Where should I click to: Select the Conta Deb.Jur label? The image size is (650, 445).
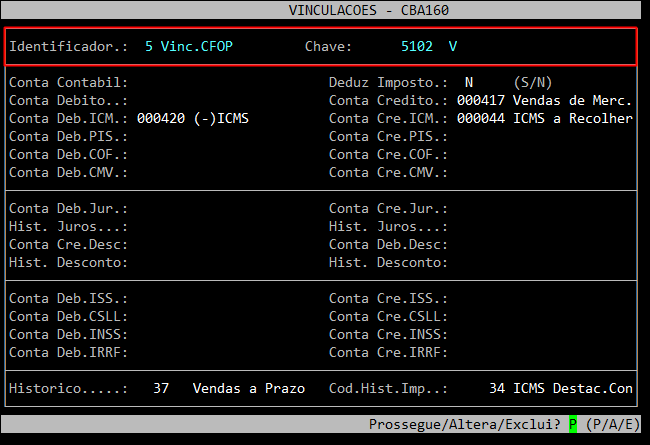pyautogui.click(x=68, y=208)
